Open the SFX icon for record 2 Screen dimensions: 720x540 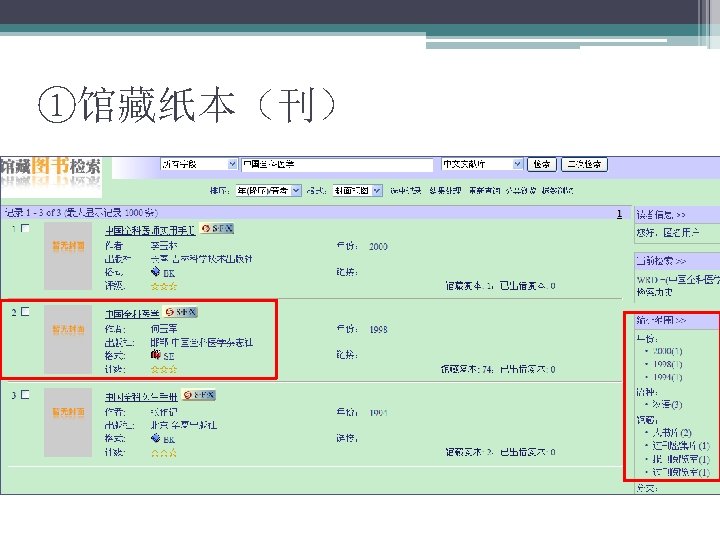(x=181, y=312)
